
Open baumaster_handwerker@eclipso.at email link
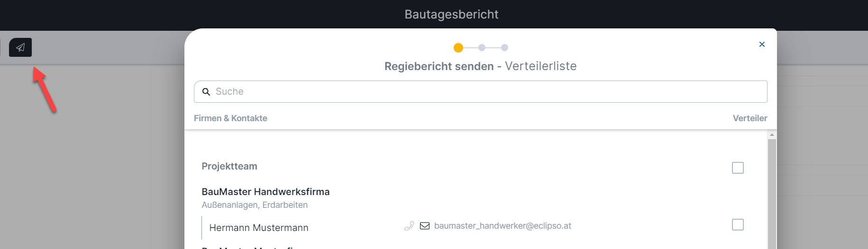[503, 226]
